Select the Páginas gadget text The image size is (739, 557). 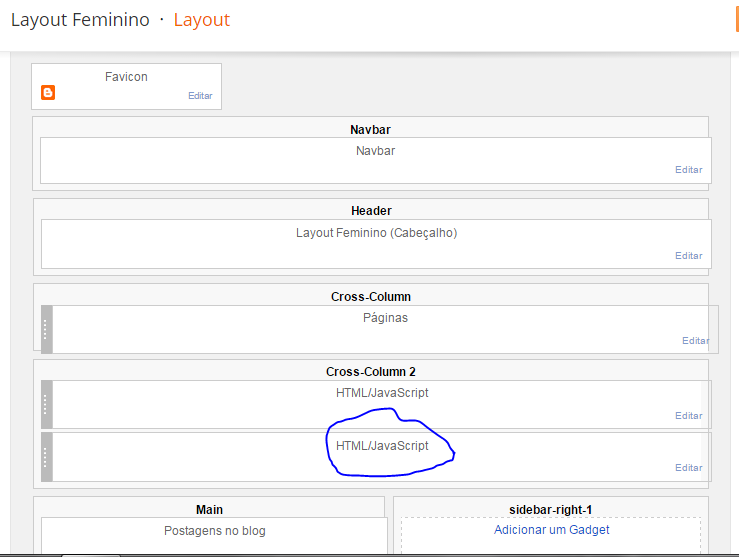pyautogui.click(x=385, y=318)
